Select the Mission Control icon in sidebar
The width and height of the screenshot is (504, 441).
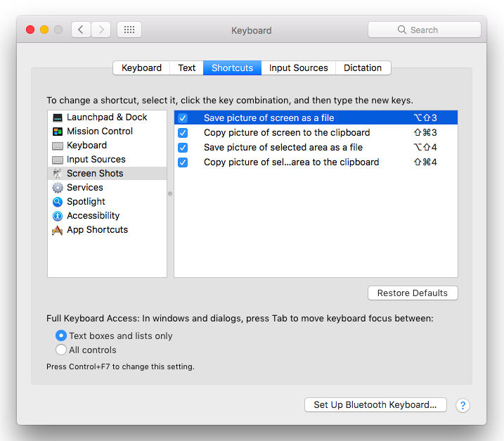pos(58,132)
